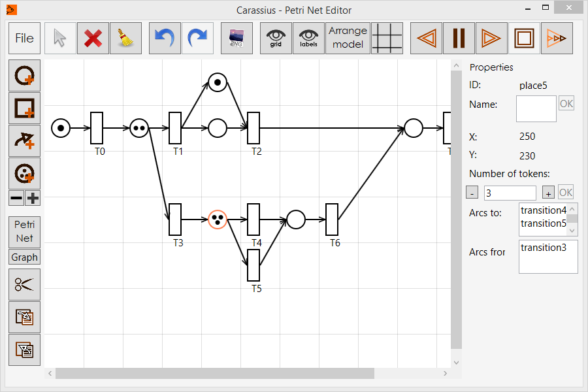The image size is (588, 392).
Task: Pause the simulation
Action: tap(459, 39)
